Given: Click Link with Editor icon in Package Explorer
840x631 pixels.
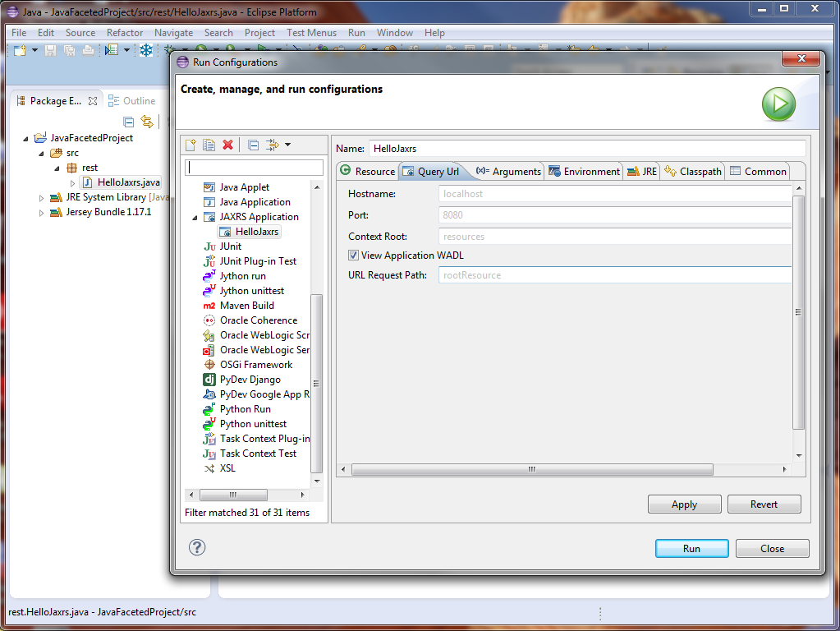Looking at the screenshot, I should click(147, 122).
